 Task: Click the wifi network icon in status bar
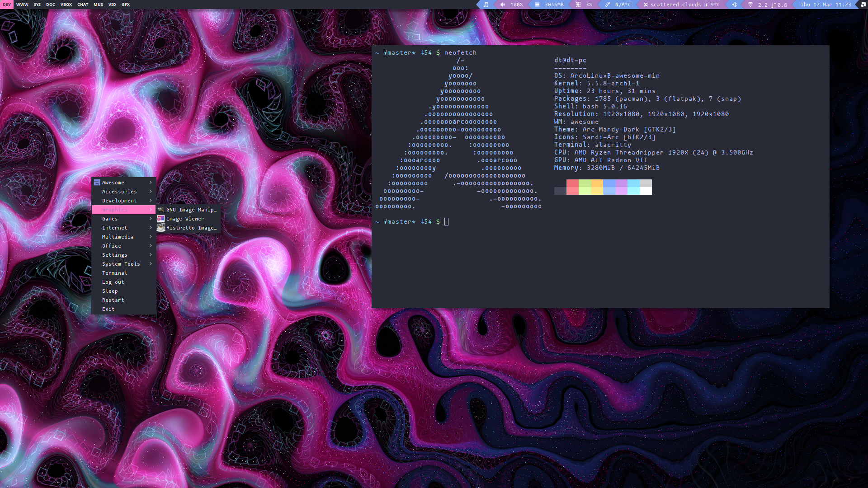pyautogui.click(x=750, y=5)
